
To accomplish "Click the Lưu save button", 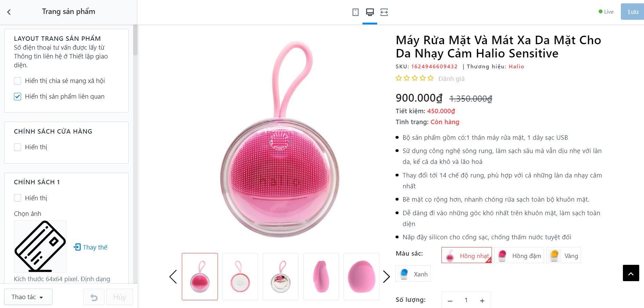I will 632,12.
